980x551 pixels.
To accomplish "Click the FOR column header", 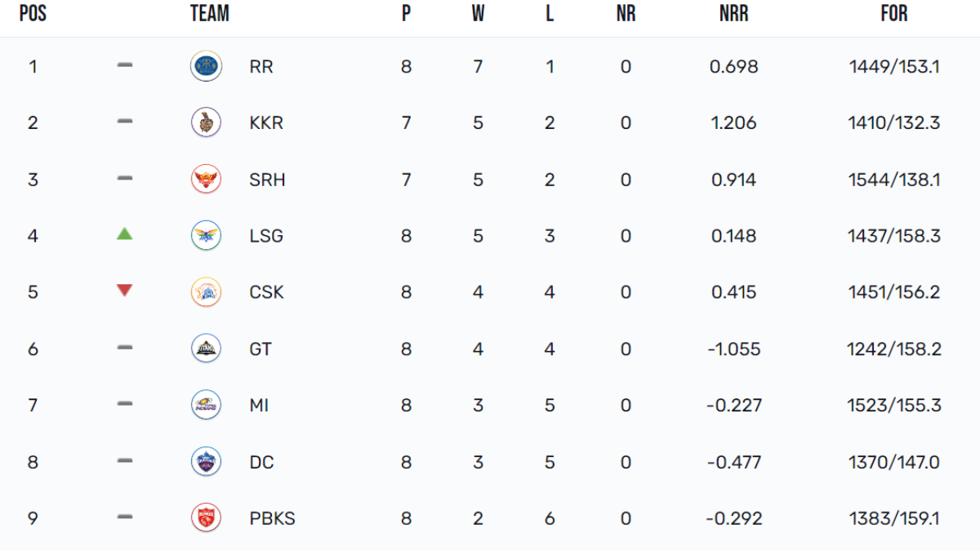I will [894, 15].
